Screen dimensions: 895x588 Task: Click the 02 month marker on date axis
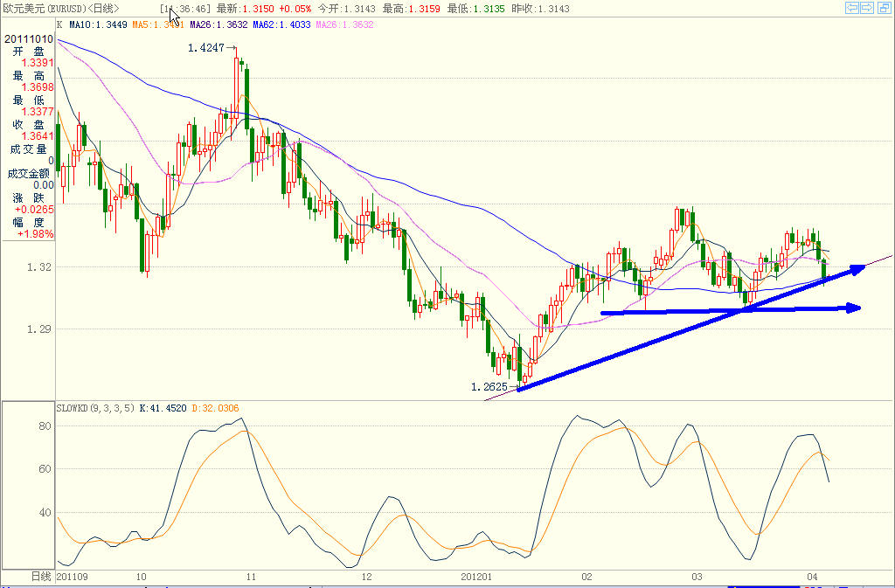click(586, 577)
